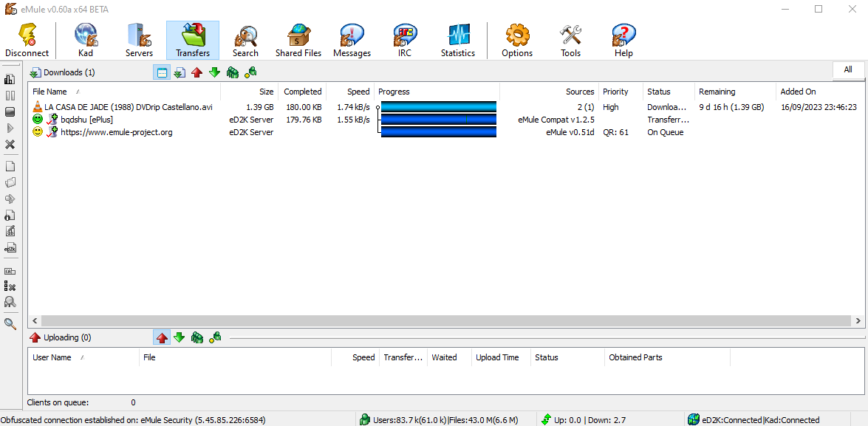This screenshot has width=868, height=426.
Task: Sort downloads by Sources column
Action: tap(550, 92)
